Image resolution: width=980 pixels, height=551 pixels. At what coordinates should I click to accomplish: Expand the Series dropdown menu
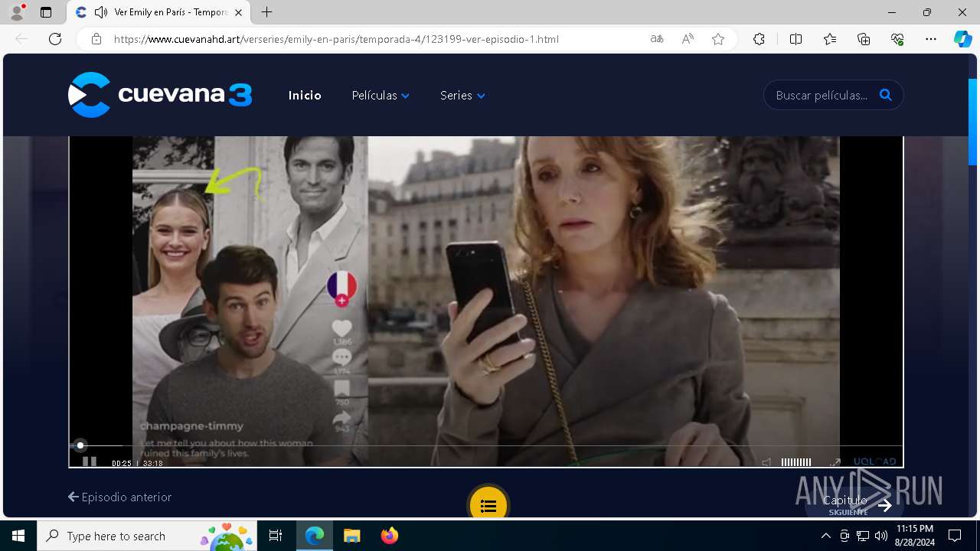pyautogui.click(x=462, y=96)
